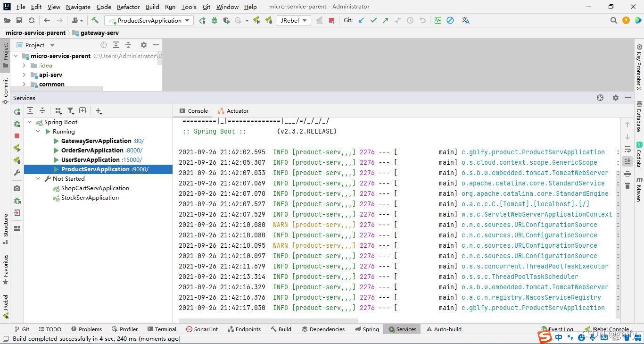Image resolution: width=644 pixels, height=344 pixels.
Task: Click the Git Update Project blue arrow
Action: [x=362, y=20]
